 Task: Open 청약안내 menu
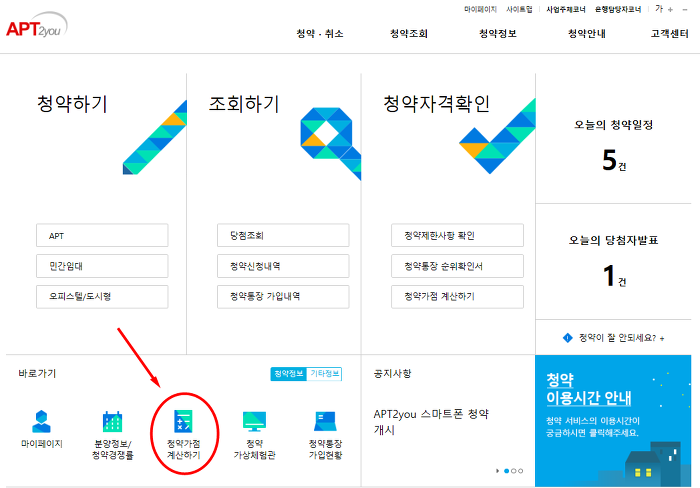pos(587,33)
